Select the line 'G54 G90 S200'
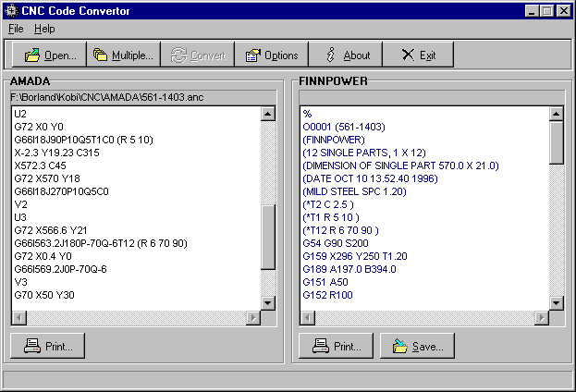576x392 pixels. [x=336, y=243]
